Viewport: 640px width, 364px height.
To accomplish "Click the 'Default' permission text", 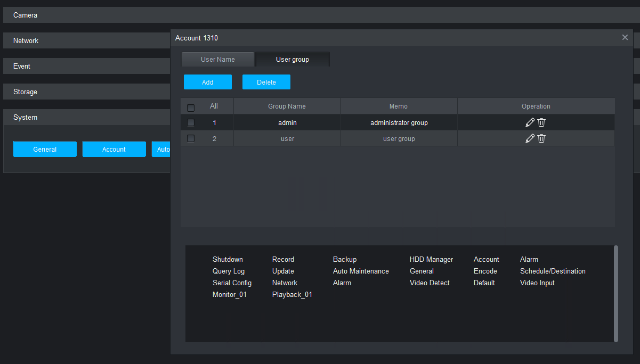I will coord(484,283).
